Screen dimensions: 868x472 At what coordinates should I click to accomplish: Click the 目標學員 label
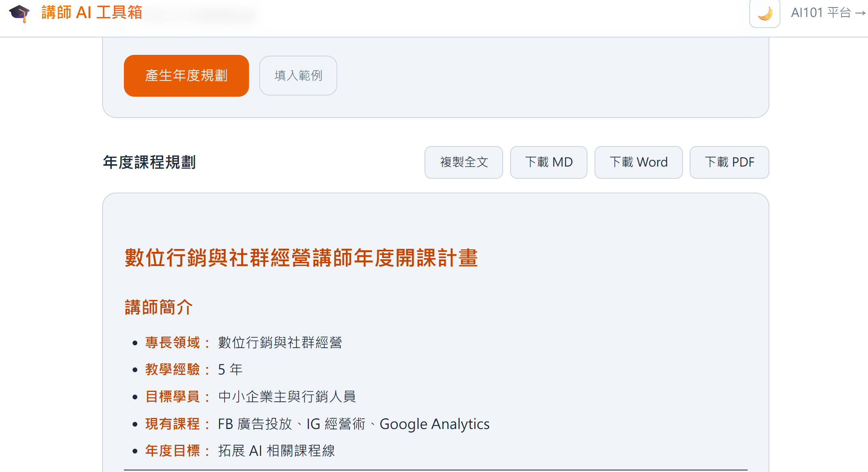[x=173, y=397]
